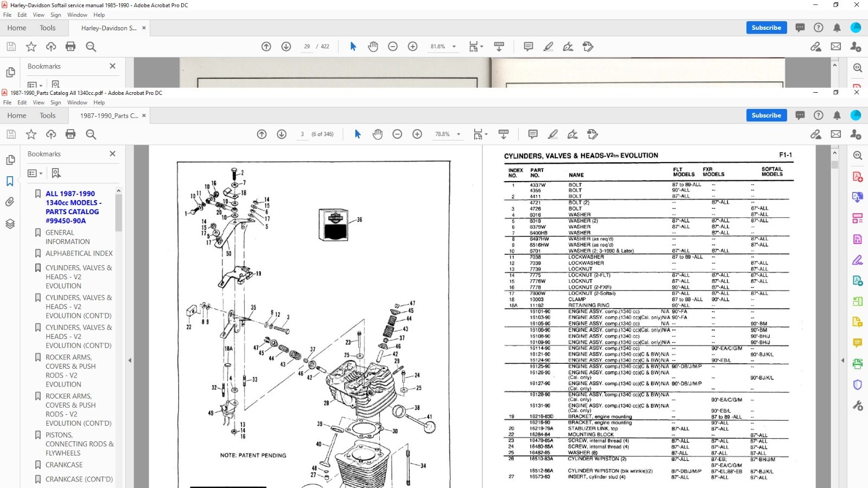This screenshot has height=488, width=868.
Task: Open Protect shield tool in right pane
Action: [858, 384]
